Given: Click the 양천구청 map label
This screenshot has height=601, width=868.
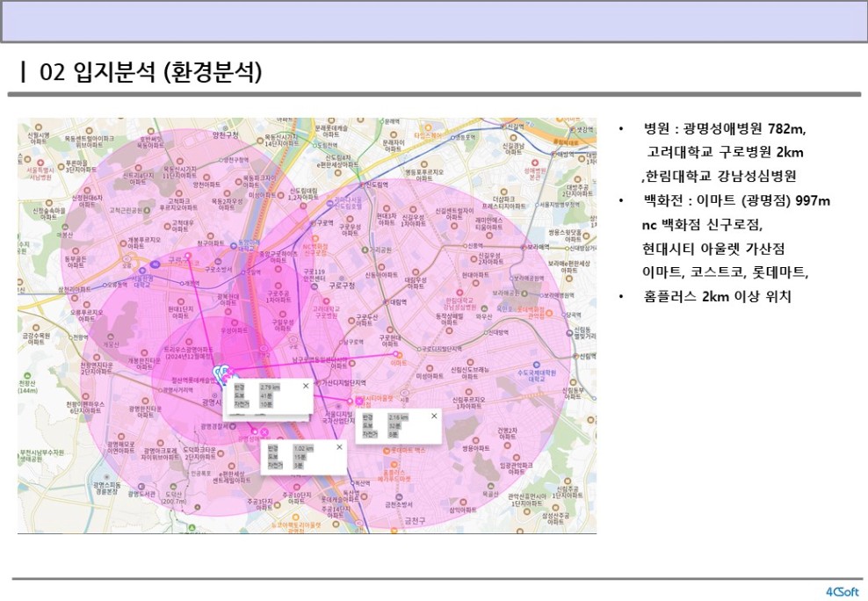Looking at the screenshot, I should pyautogui.click(x=226, y=134).
